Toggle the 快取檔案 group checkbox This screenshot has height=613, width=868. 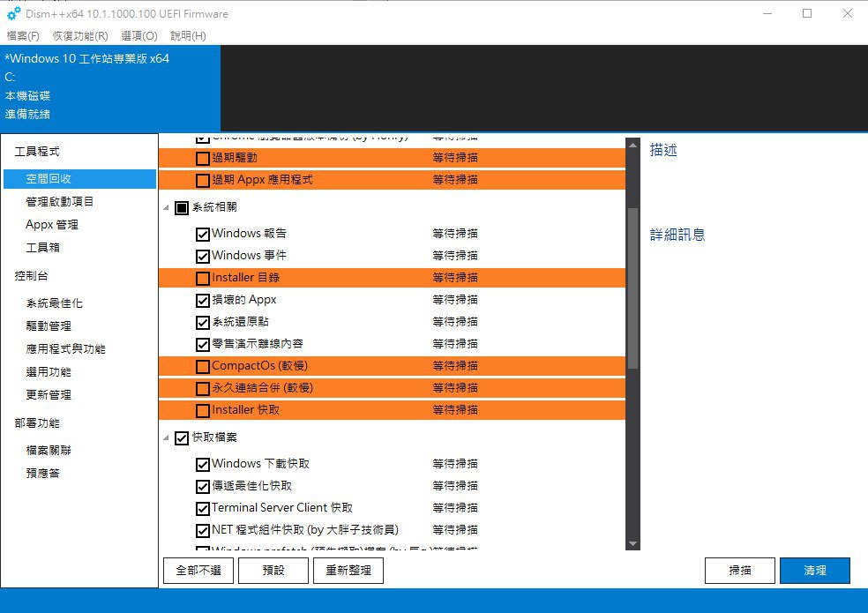(x=182, y=438)
